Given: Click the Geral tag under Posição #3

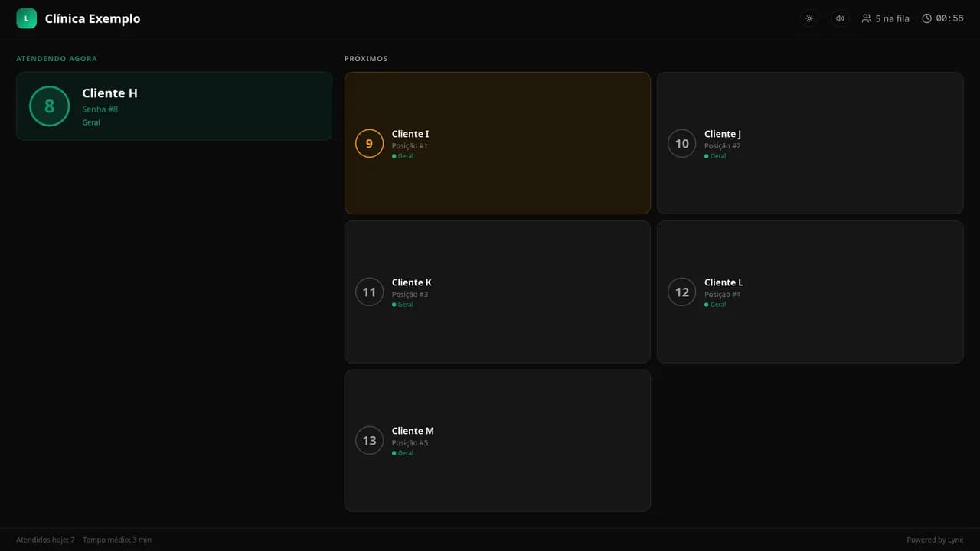Looking at the screenshot, I should tap(403, 305).
